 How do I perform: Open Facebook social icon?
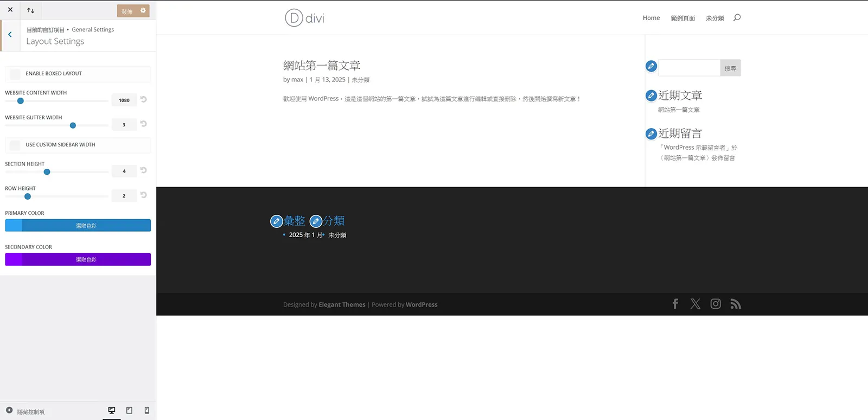675,304
